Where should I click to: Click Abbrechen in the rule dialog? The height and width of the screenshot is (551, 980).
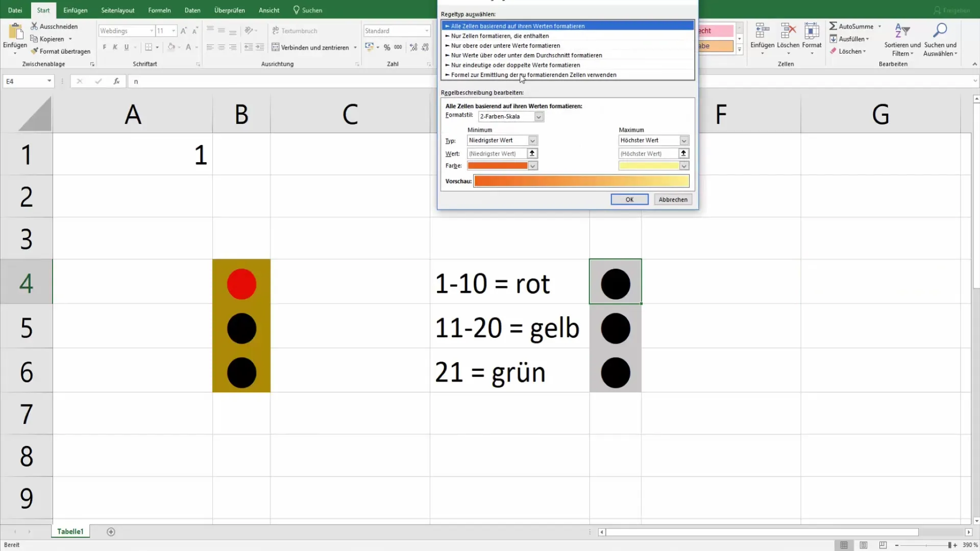pyautogui.click(x=673, y=199)
